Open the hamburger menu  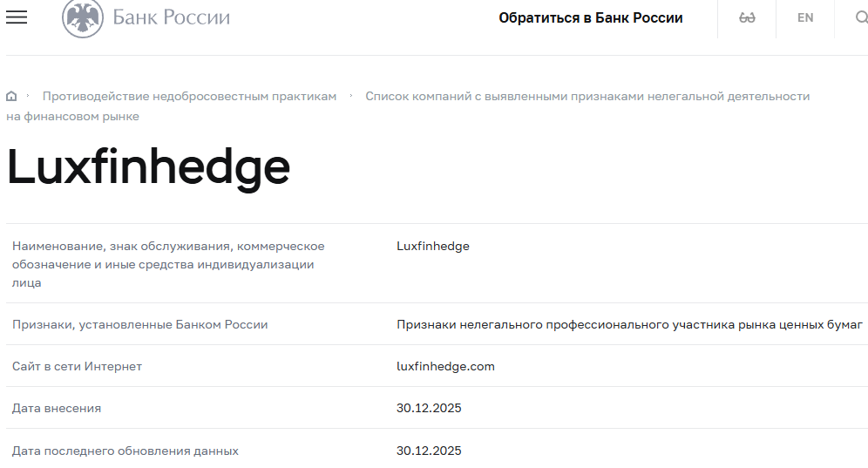pos(17,17)
